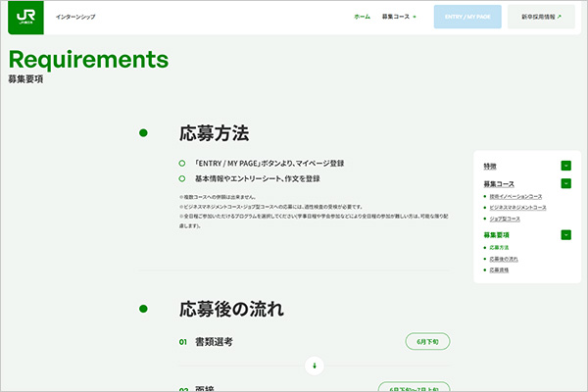Open the 新卒採用情報 external link button
This screenshot has width=588, height=392.
point(541,17)
